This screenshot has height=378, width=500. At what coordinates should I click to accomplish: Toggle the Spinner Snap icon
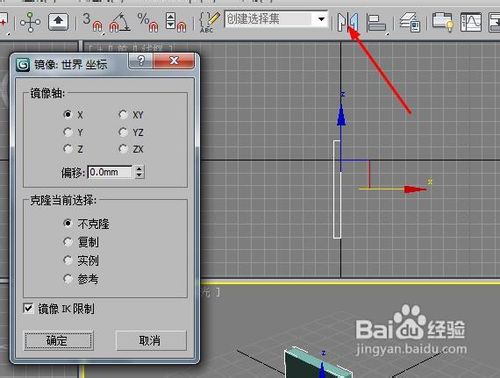pos(176,22)
